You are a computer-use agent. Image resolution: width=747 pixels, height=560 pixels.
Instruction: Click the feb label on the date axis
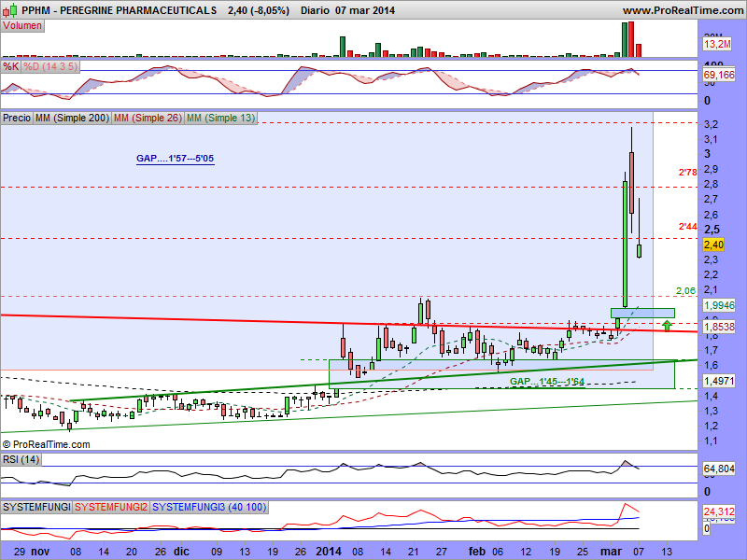pos(477,552)
